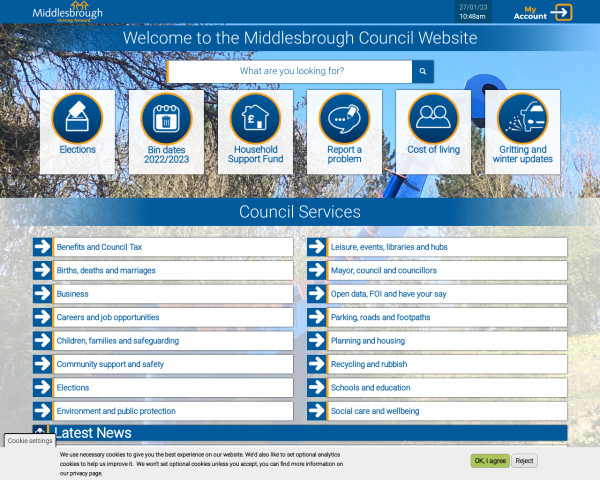Viewport: 600px width, 480px height.
Task: Click arrow icon beside Elections service row
Action: (42, 387)
